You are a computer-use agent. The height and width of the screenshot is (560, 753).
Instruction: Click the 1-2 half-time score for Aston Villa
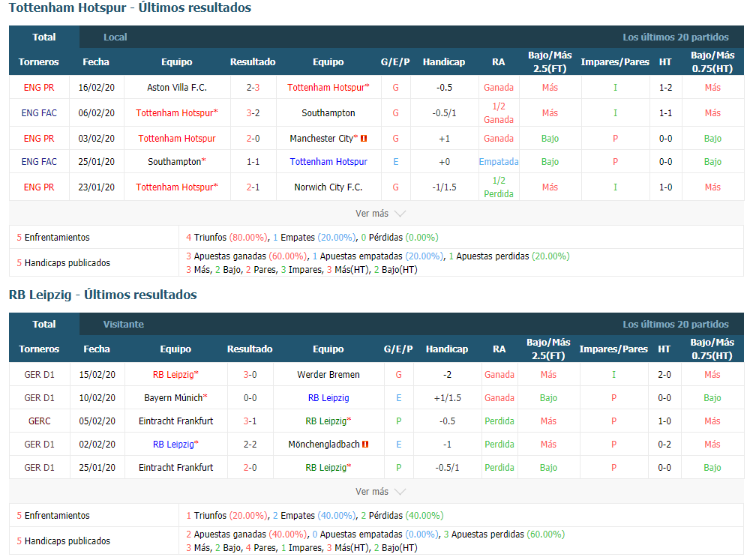[665, 87]
